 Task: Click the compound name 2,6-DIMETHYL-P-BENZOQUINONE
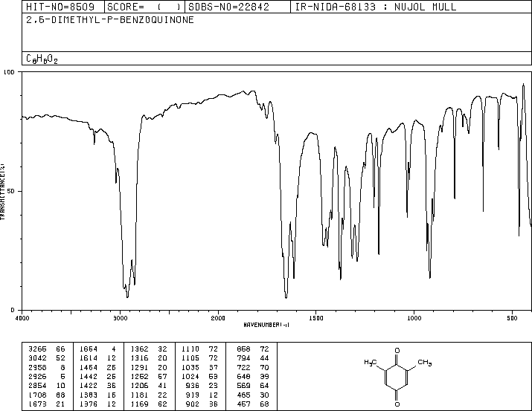coord(110,19)
